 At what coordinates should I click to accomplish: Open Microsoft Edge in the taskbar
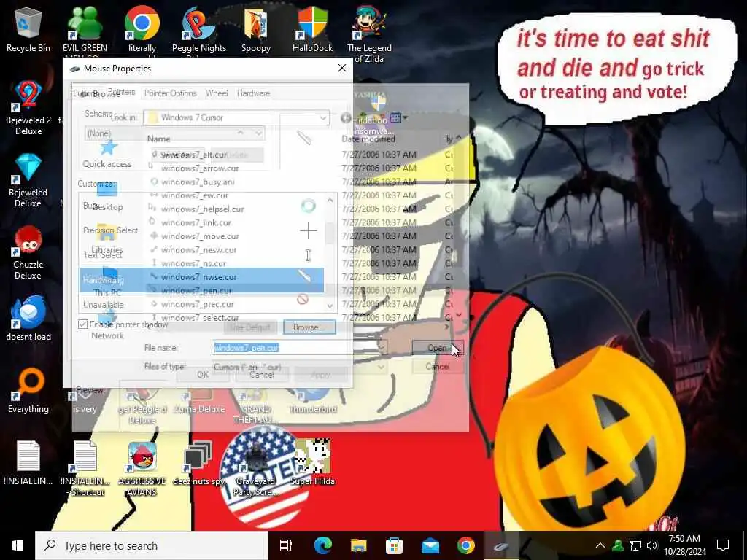(323, 545)
